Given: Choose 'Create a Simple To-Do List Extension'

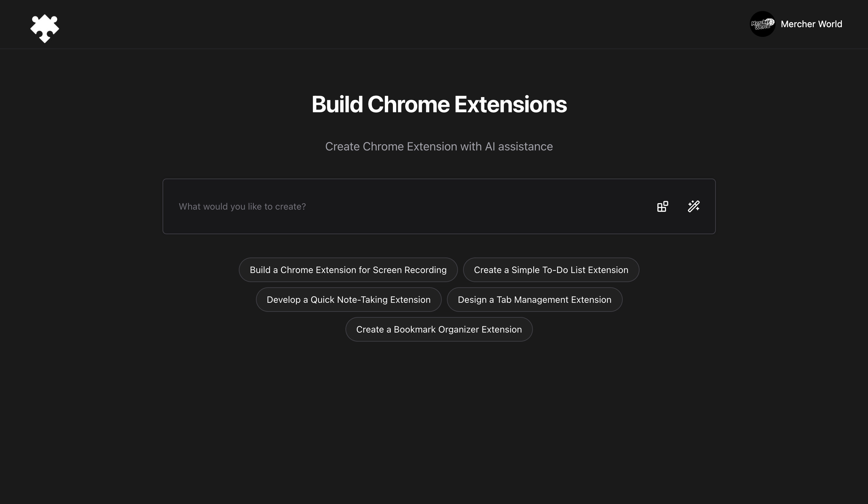Looking at the screenshot, I should click(551, 270).
